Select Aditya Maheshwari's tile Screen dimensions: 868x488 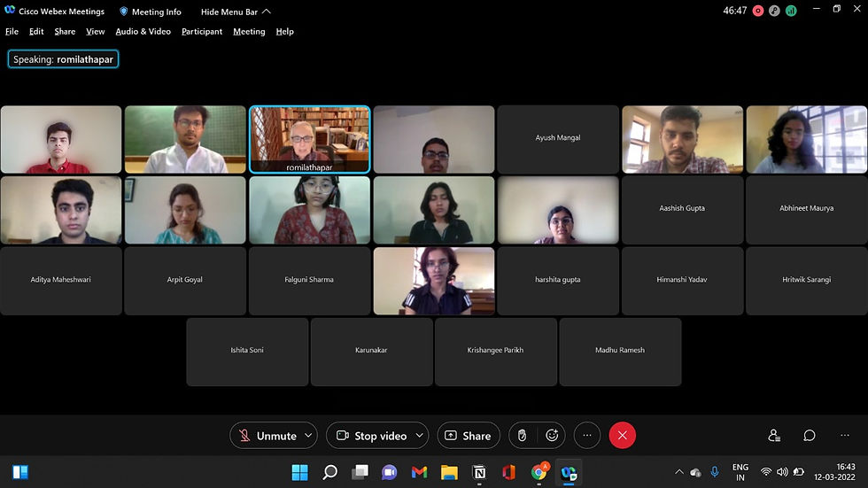pos(61,281)
